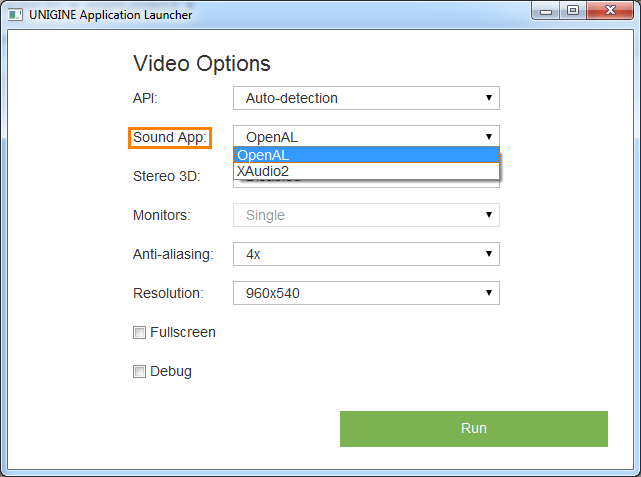The width and height of the screenshot is (641, 477).
Task: Click the highlighted Sound App label
Action: click(x=169, y=137)
